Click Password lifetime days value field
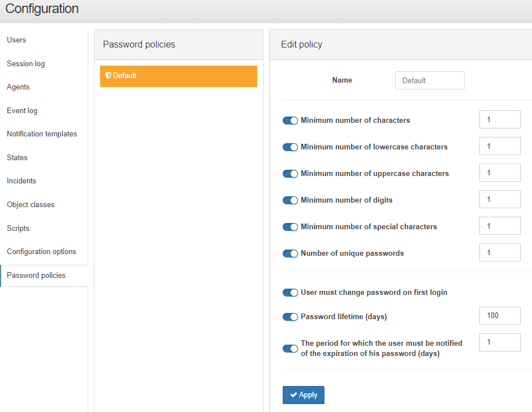Image resolution: width=532 pixels, height=412 pixels. 500,316
